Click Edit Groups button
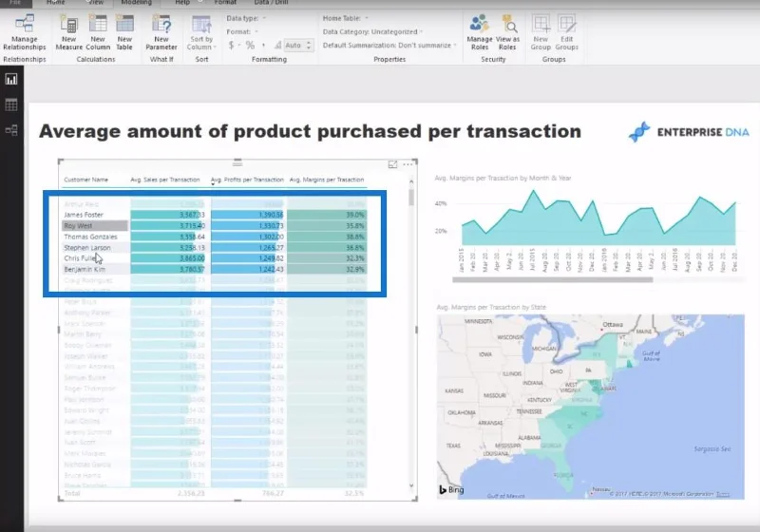 566,32
